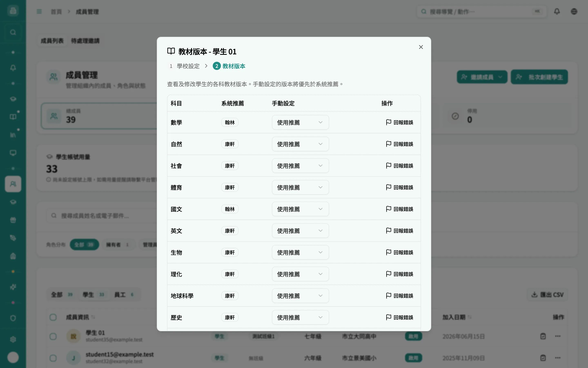Open the user avatar at sidebar bottom
Image resolution: width=588 pixels, height=368 pixels.
pos(13,357)
